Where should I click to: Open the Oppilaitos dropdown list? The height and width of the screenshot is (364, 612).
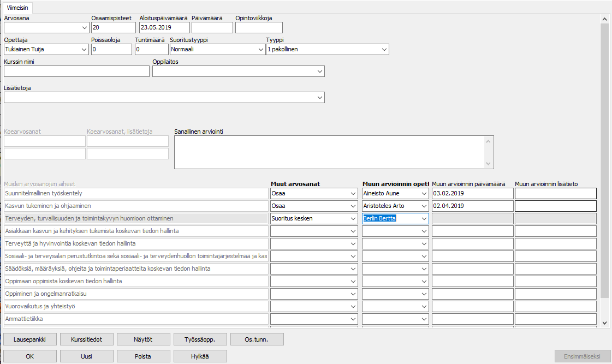[x=319, y=71]
